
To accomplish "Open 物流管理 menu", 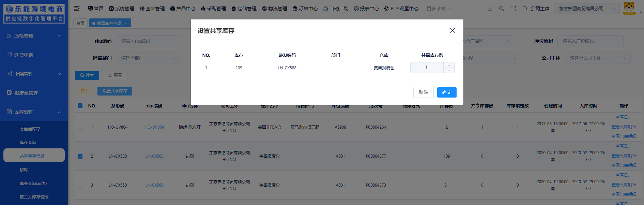I will (275, 9).
